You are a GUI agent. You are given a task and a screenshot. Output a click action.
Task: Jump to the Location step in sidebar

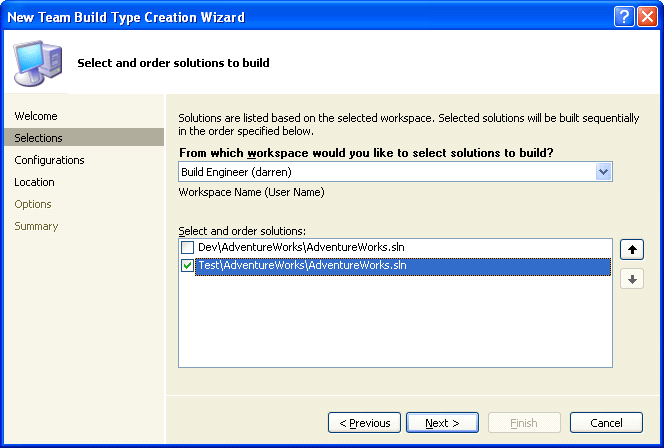click(x=35, y=182)
